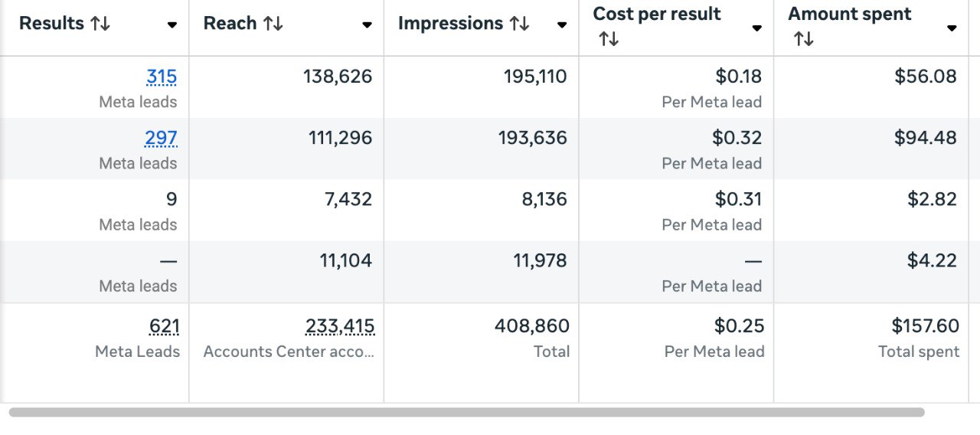980x435 pixels.
Task: Click sort arrows under Cost per result
Action: tap(609, 38)
